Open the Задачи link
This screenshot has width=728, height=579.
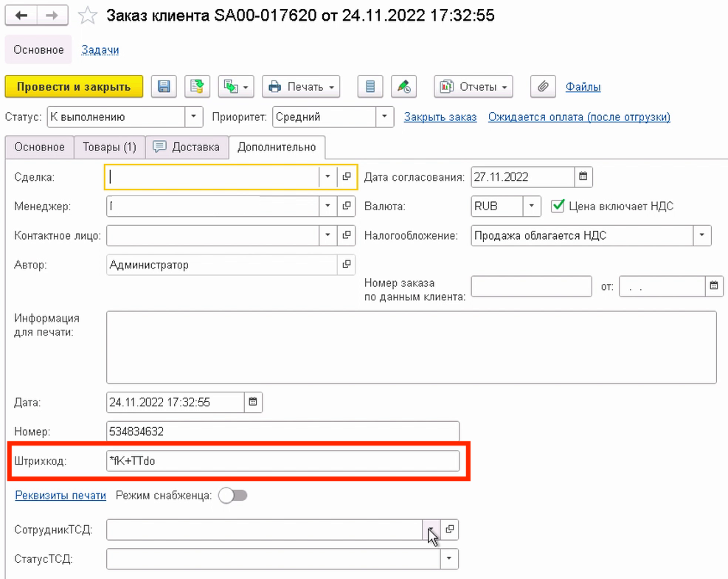pyautogui.click(x=100, y=49)
